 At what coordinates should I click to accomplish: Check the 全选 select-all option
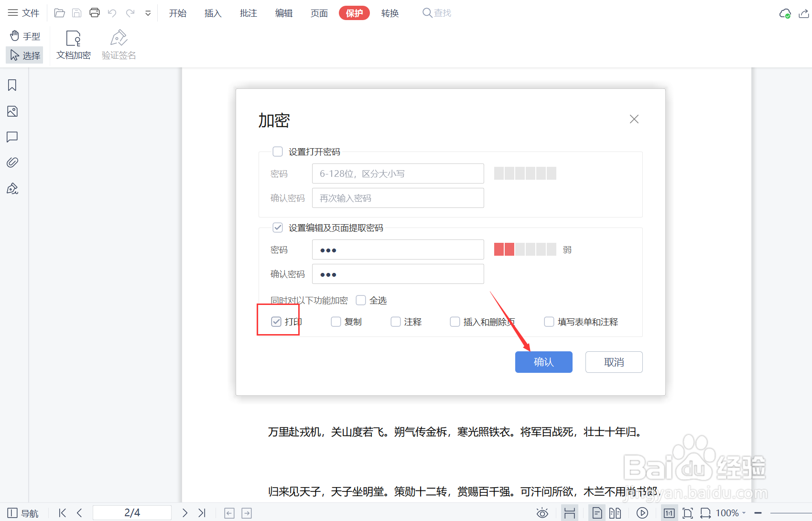tap(361, 300)
